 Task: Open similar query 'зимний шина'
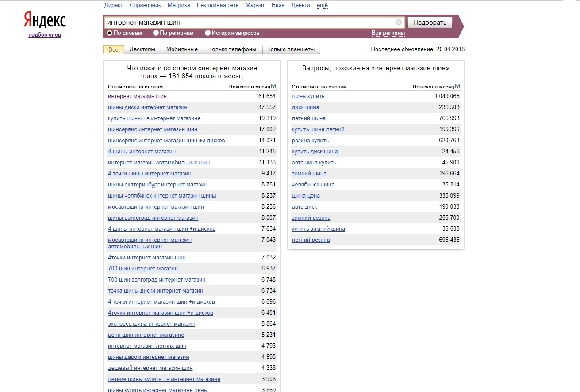click(x=309, y=174)
